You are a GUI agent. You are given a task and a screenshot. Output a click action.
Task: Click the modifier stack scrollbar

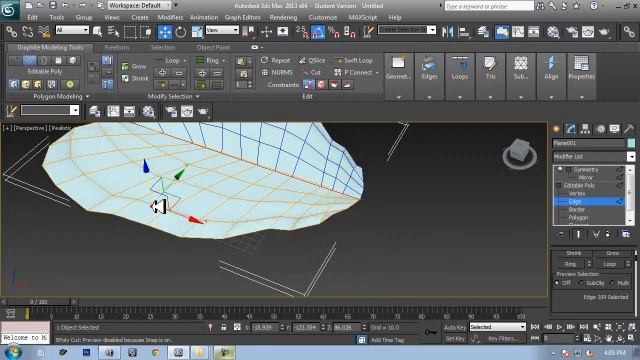tap(629, 195)
